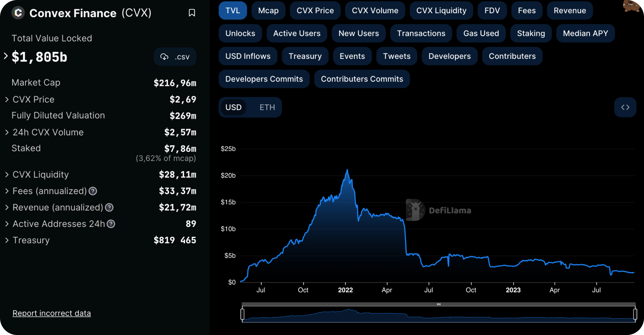
Task: Bookmark Convex Finance with the bookmark icon
Action: click(192, 13)
